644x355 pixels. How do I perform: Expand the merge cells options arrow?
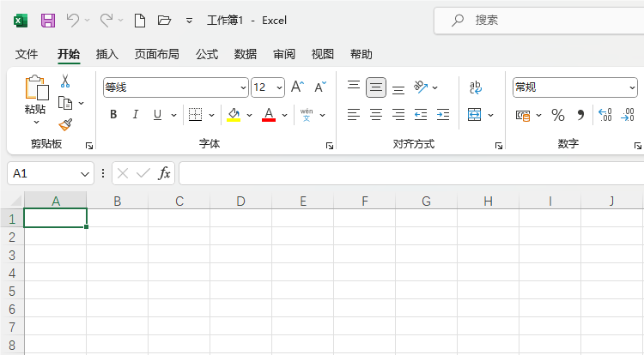(x=490, y=115)
